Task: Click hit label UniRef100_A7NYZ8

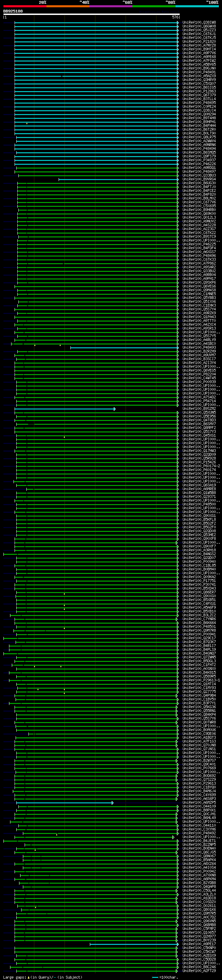Action: (x=199, y=45)
